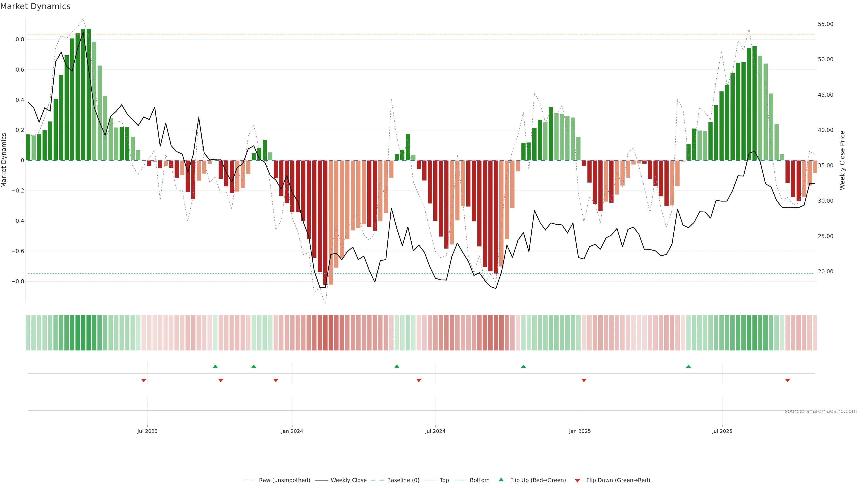Click the flip-down marker just after Jan 2025
This screenshot has height=488, width=868.
(x=584, y=380)
